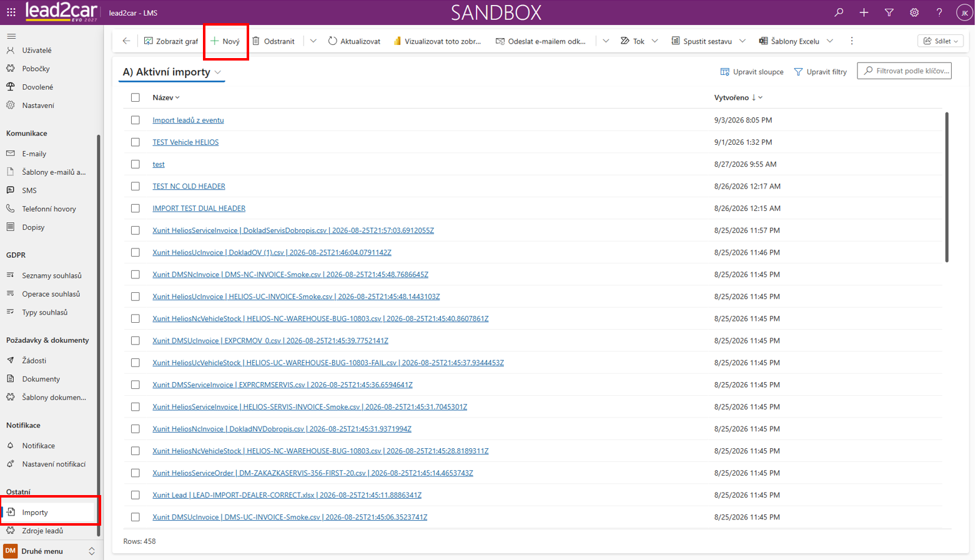This screenshot has height=560, width=976.
Task: Open the more commands ellipsis menu
Action: pyautogui.click(x=852, y=41)
